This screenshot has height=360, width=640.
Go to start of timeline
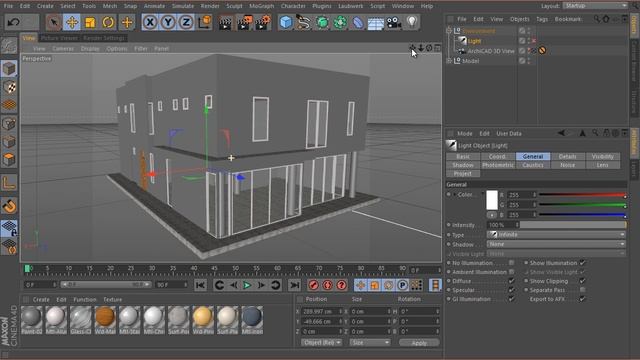pos(200,285)
